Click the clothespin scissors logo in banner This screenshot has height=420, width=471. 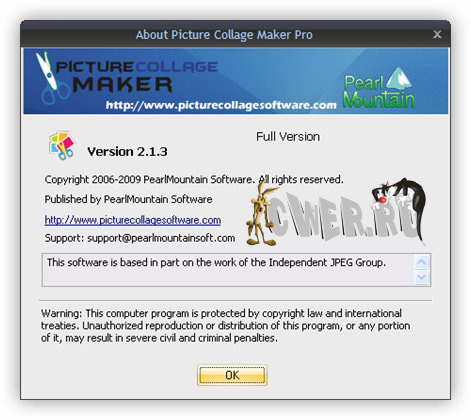click(50, 78)
